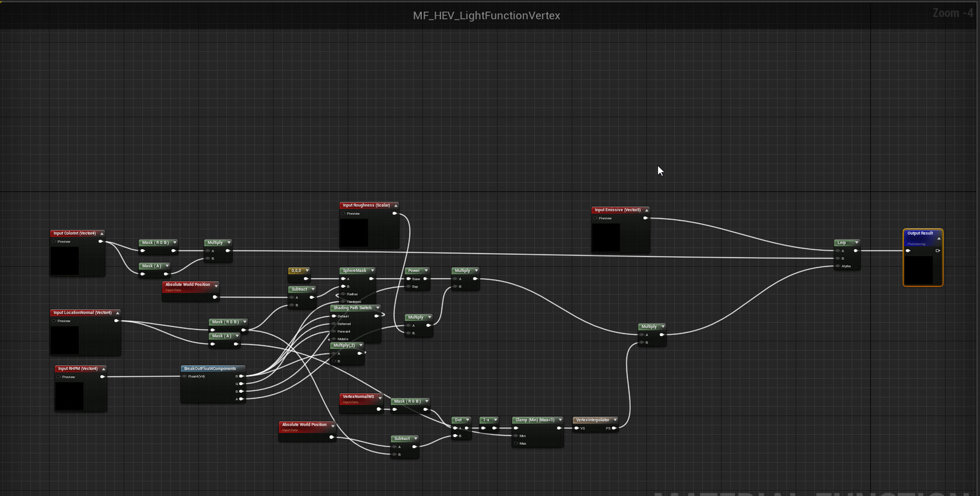The image size is (980, 496).
Task: Select the Input LocationNormal preview thumbnail
Action: (x=65, y=340)
